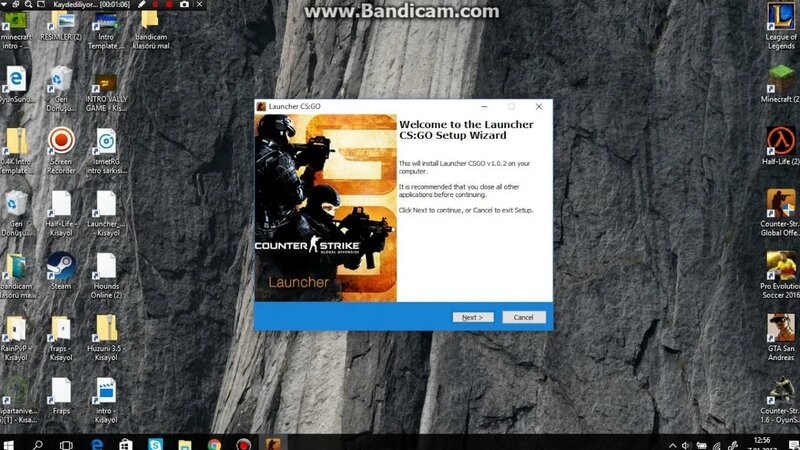Open the Action Center notifications
The height and width of the screenshot is (450, 800).
[793, 445]
